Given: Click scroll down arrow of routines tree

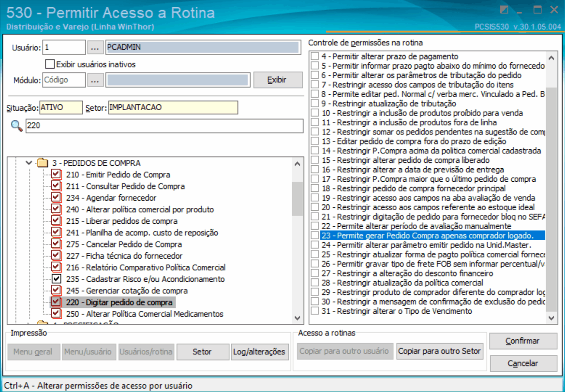Looking at the screenshot, I should [297, 318].
